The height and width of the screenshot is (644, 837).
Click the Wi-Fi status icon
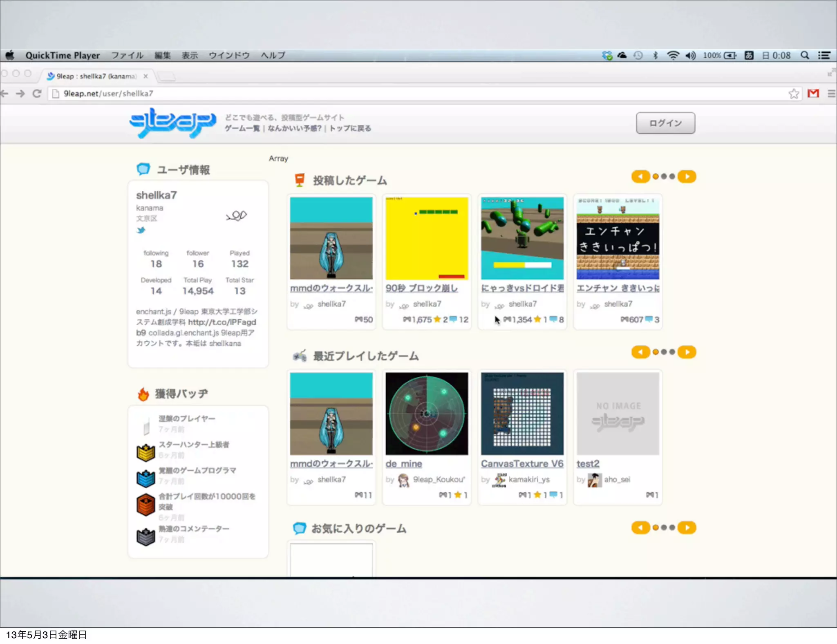click(x=673, y=55)
